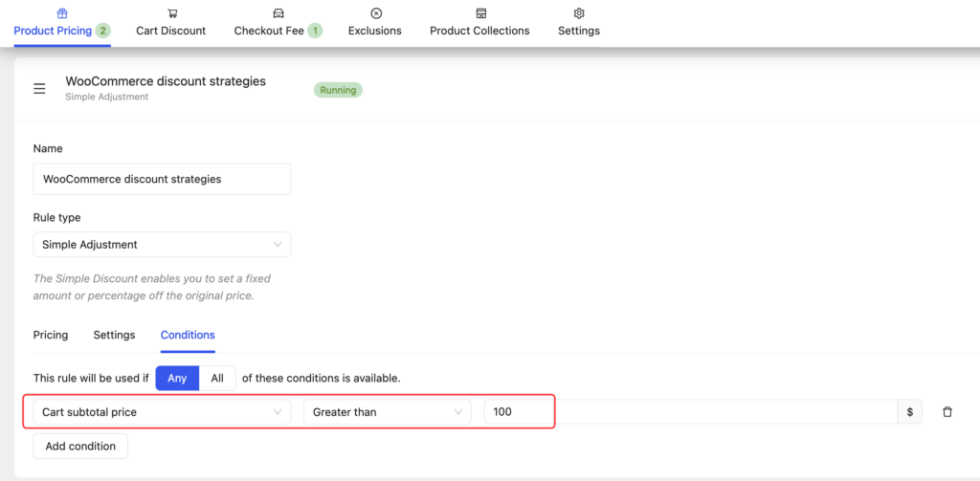Open the Exclusions tab
This screenshot has height=481, width=980.
[x=375, y=31]
